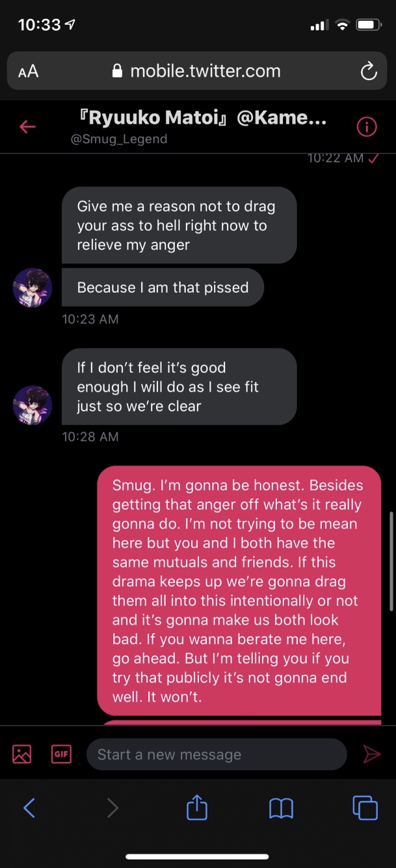Screen dimensions: 396x868
Task: Reload page in Safari address bar
Action: [369, 71]
